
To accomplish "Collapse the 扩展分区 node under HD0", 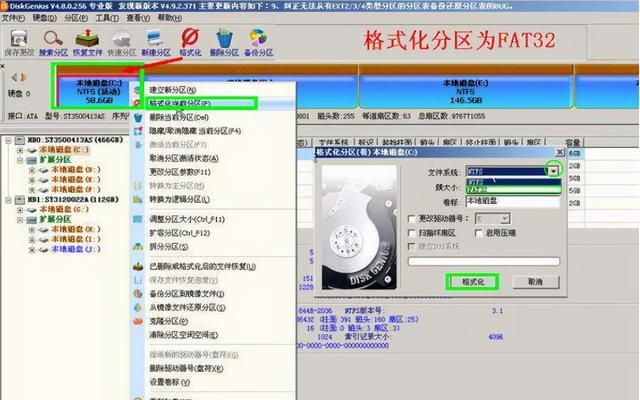I will click(x=20, y=160).
